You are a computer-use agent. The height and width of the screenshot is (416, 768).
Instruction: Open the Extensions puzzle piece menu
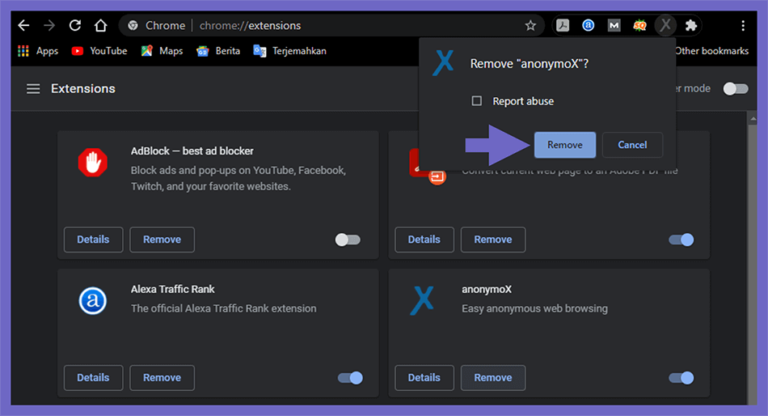691,25
